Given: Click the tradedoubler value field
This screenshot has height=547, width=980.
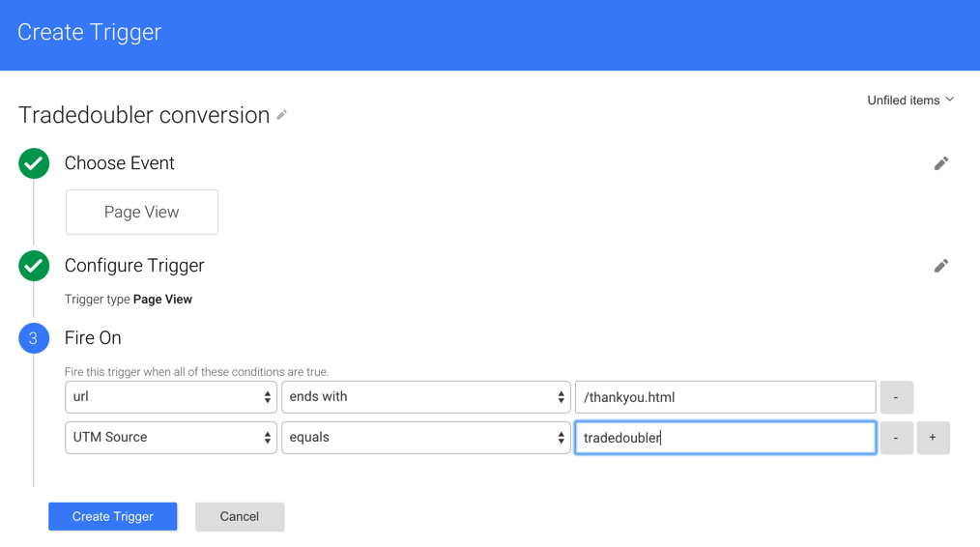Looking at the screenshot, I should pyautogui.click(x=725, y=438).
